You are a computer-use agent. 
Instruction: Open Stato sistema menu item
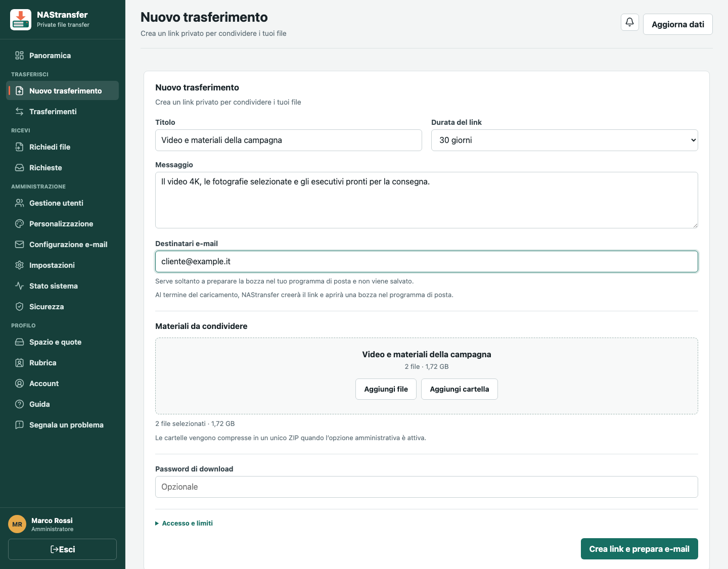point(63,286)
